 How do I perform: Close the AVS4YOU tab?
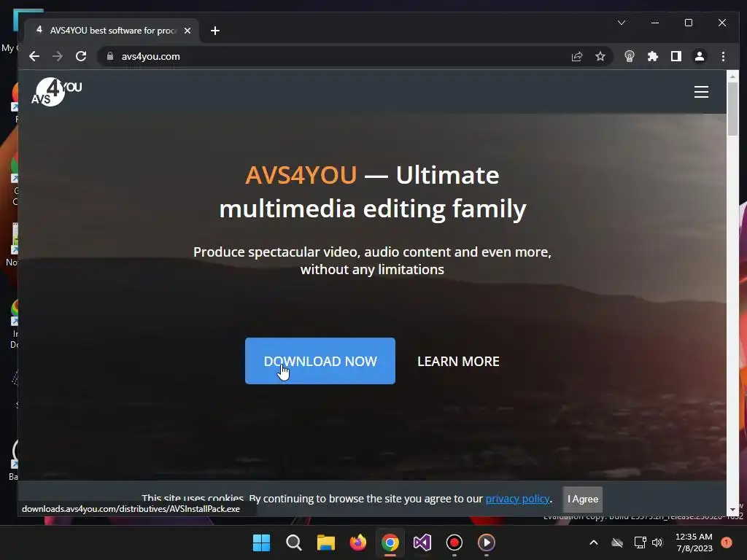[x=187, y=31]
